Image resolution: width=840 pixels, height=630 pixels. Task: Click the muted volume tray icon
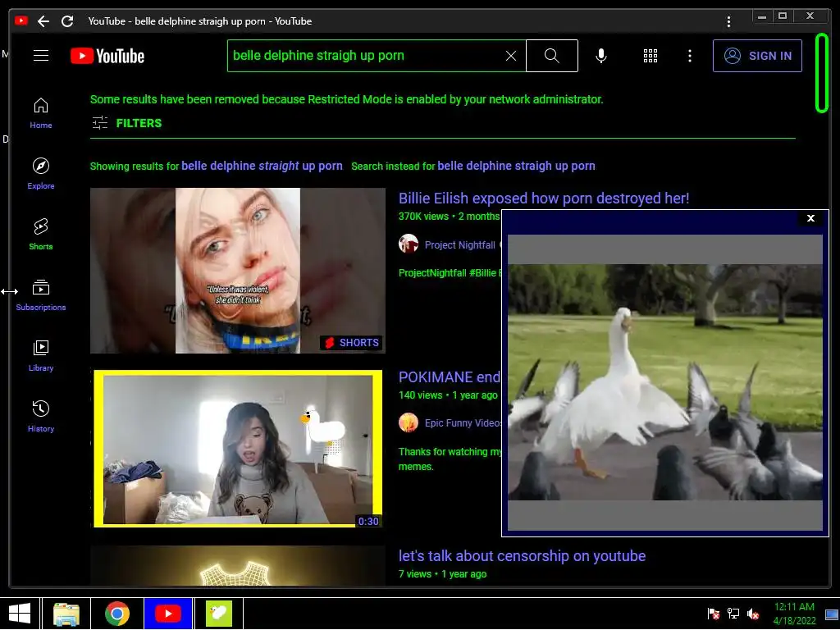pyautogui.click(x=753, y=614)
